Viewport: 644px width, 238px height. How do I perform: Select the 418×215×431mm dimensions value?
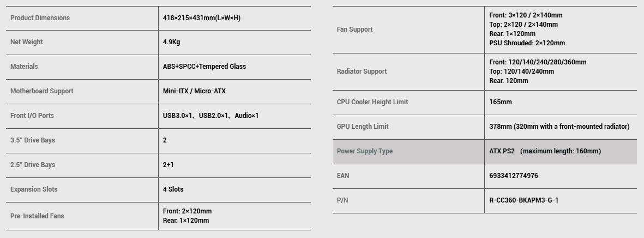tap(201, 18)
